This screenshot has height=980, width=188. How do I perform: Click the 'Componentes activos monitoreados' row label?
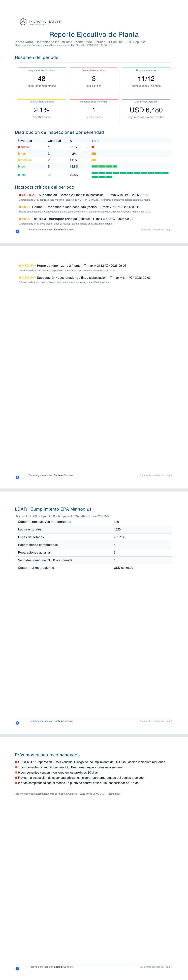click(44, 522)
